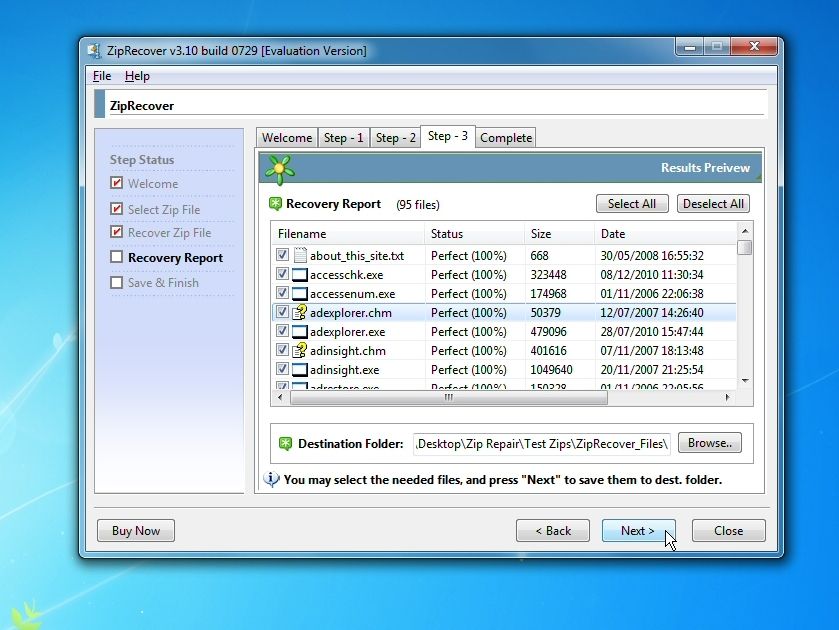Open the File menu
Viewport: 839px width, 630px height.
101,76
